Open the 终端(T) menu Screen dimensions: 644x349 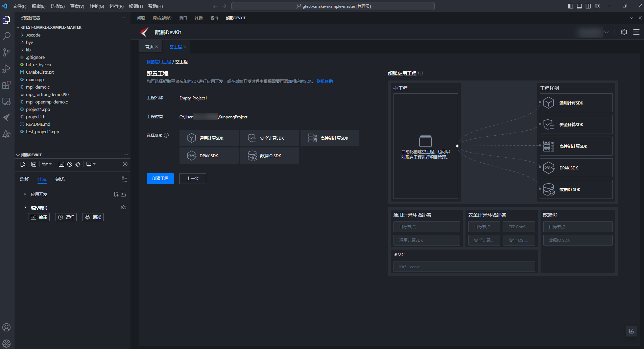[136, 6]
